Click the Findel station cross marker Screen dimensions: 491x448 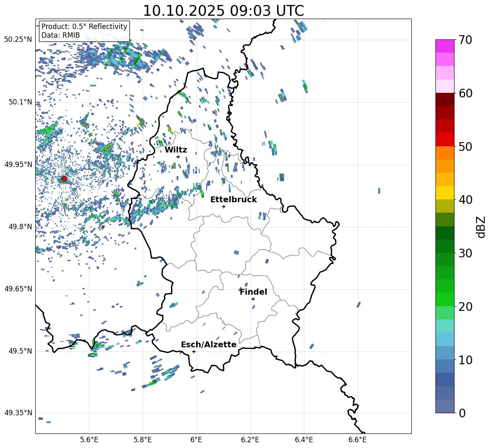[x=253, y=299]
